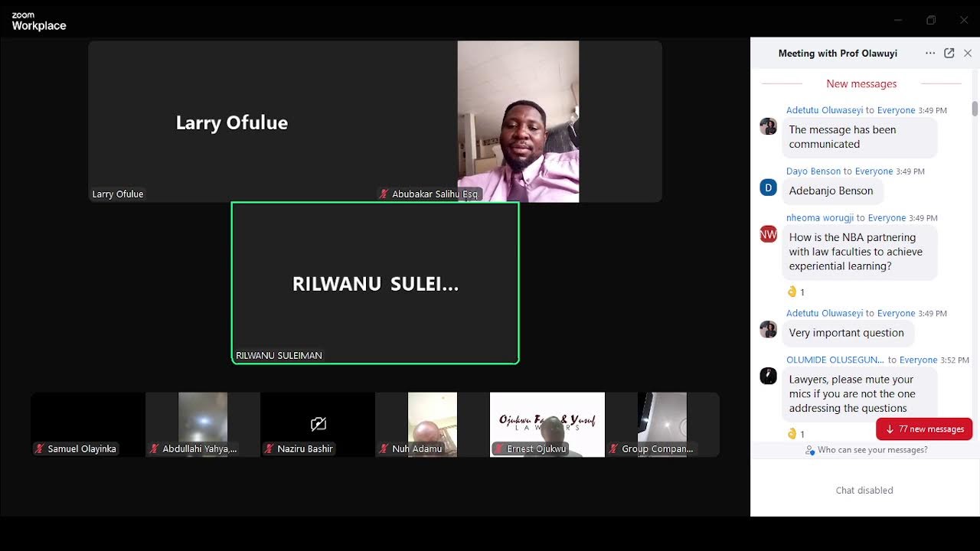This screenshot has width=980, height=551.
Task: Click Dayo Benson's D avatar
Action: pyautogui.click(x=769, y=187)
